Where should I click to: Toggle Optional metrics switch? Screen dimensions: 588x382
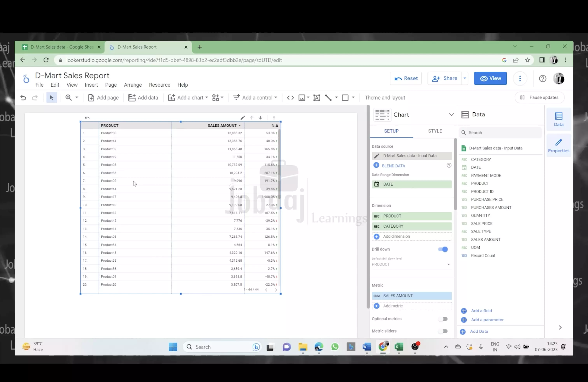pos(443,319)
